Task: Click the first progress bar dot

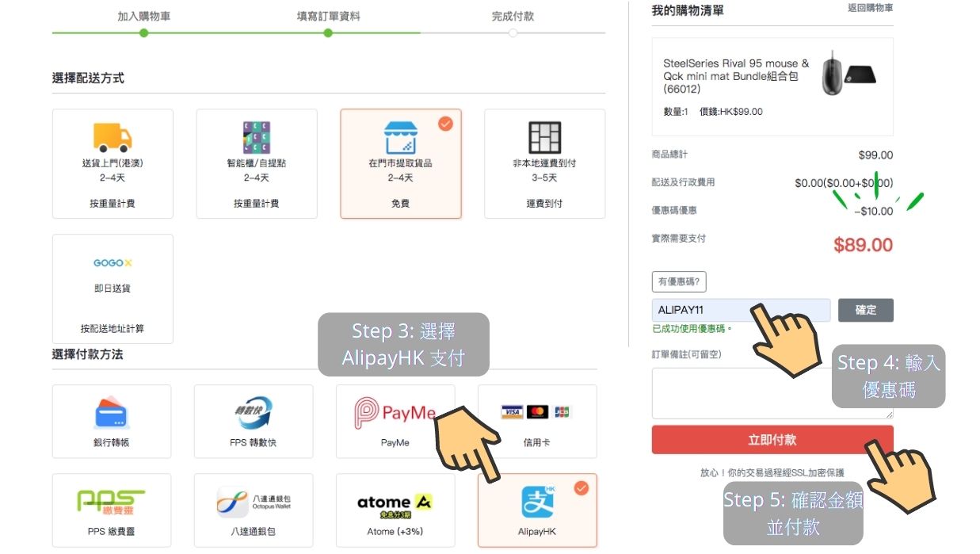Action: pyautogui.click(x=143, y=32)
